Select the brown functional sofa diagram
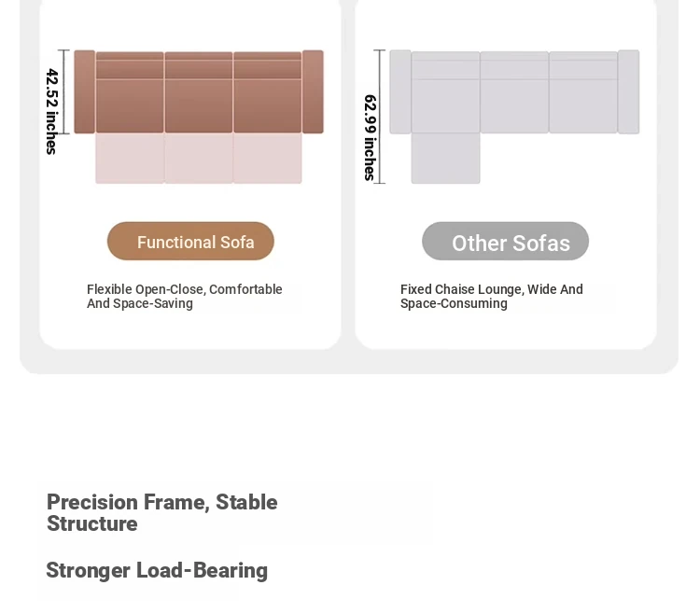Screen dimensions: 700x613 199,117
